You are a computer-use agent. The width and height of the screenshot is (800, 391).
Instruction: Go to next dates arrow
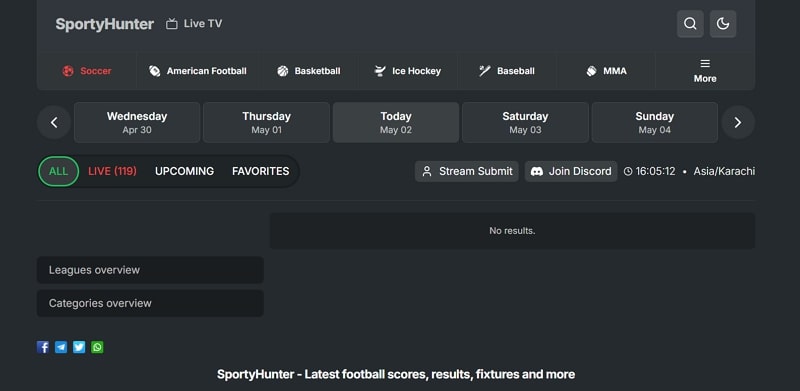click(x=738, y=123)
